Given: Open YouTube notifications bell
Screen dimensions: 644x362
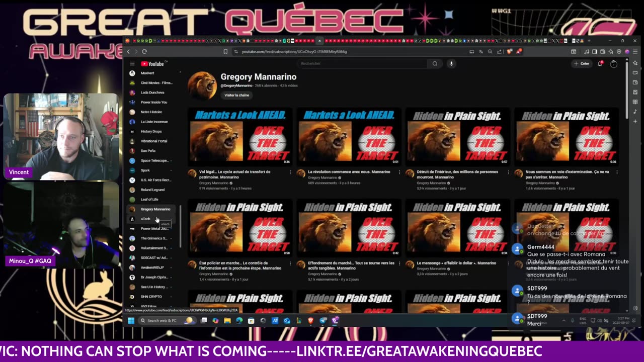Looking at the screenshot, I should 600,64.
